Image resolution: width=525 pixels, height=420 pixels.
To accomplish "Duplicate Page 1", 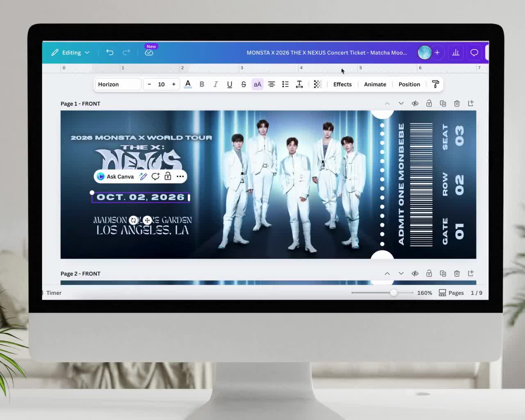I will click(x=443, y=103).
